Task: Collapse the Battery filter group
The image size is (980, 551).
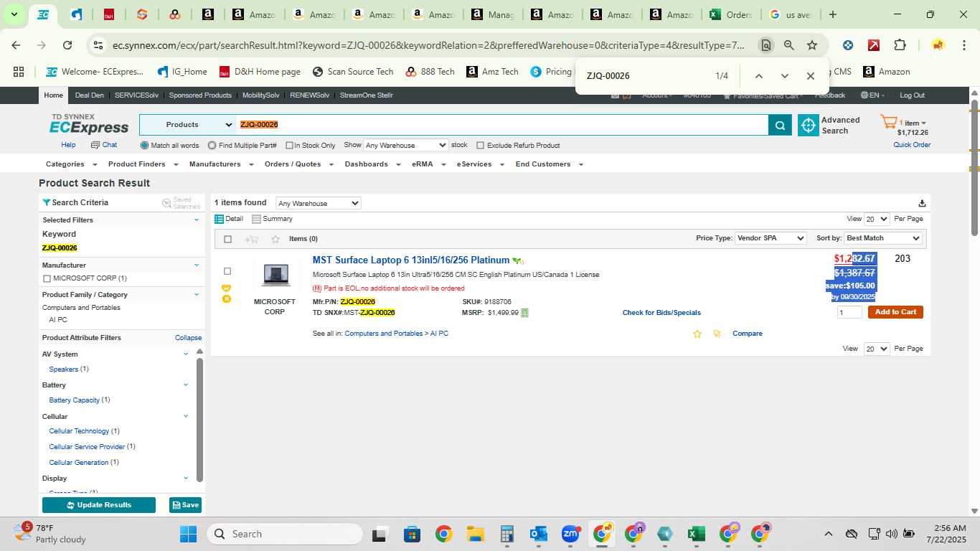Action: 186,385
